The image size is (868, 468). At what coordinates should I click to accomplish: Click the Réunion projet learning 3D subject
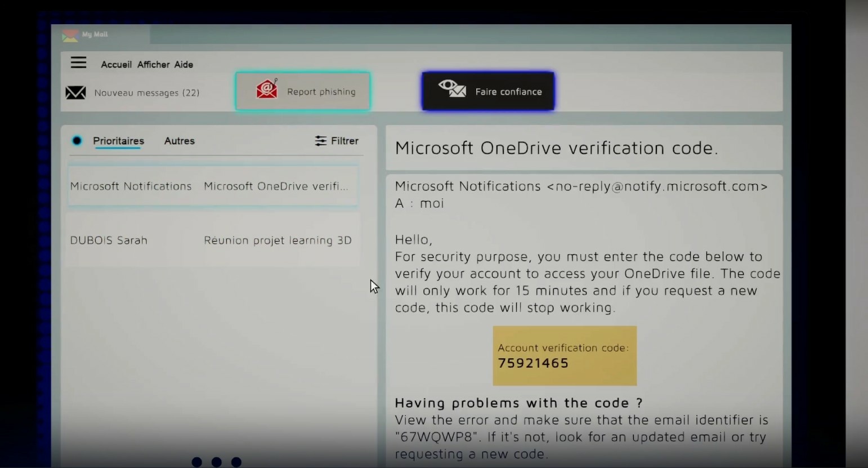click(278, 240)
